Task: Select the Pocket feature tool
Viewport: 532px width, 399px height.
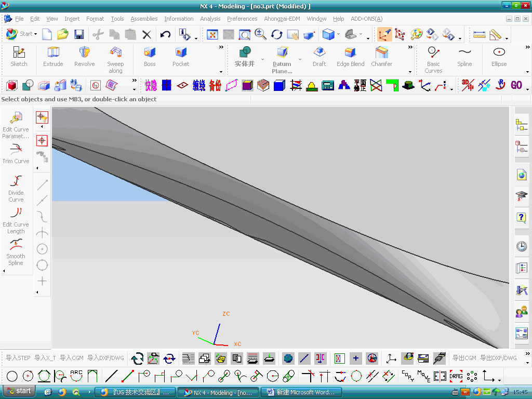Action: click(x=181, y=57)
